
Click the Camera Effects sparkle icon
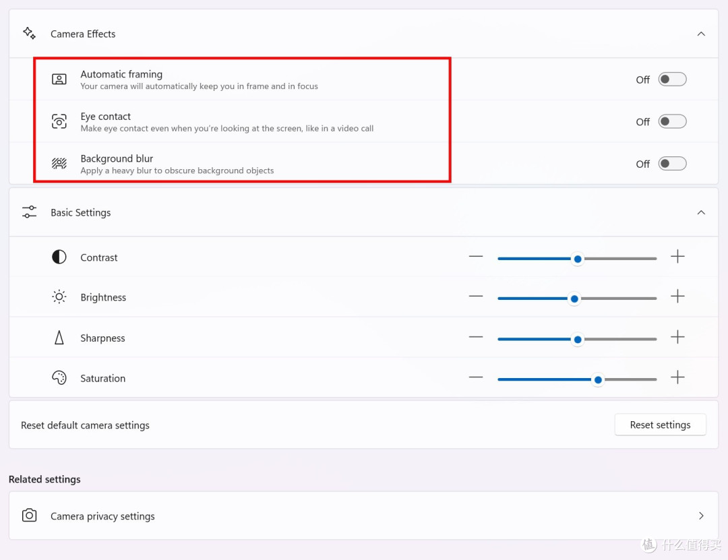pyautogui.click(x=29, y=34)
